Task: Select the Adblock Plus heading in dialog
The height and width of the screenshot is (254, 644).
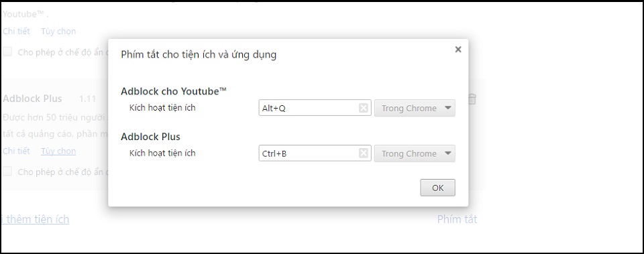Action: pos(150,137)
